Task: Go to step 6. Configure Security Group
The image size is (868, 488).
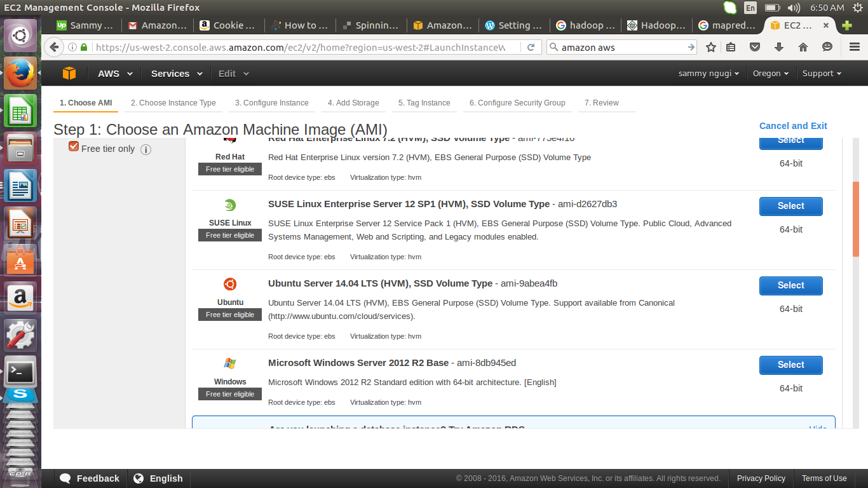Action: (517, 103)
